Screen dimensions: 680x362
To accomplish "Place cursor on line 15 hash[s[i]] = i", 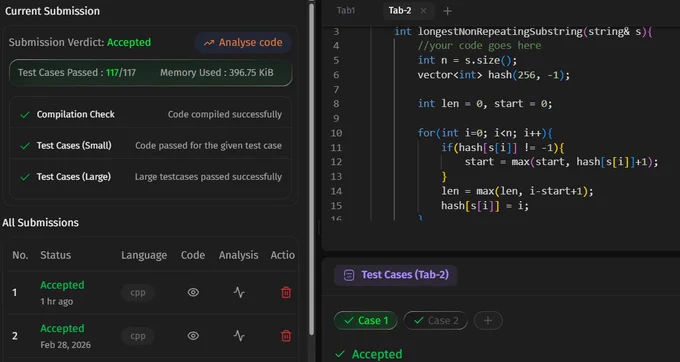I will 485,205.
